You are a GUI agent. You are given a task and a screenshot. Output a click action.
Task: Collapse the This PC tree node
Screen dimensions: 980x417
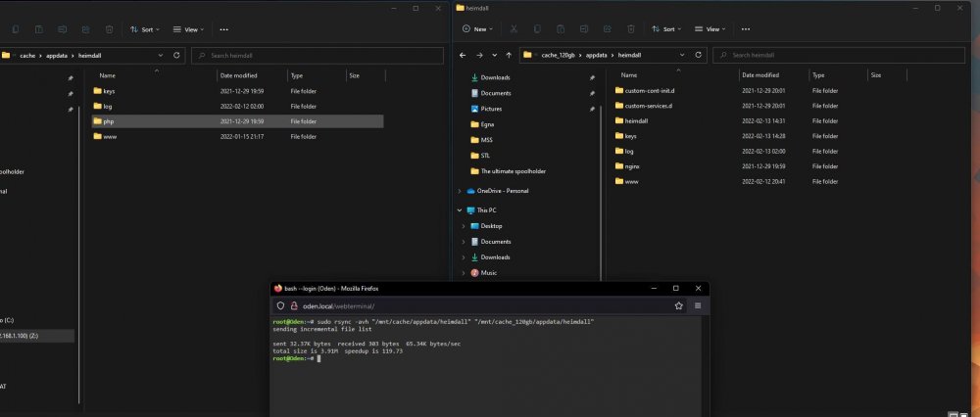[460, 210]
